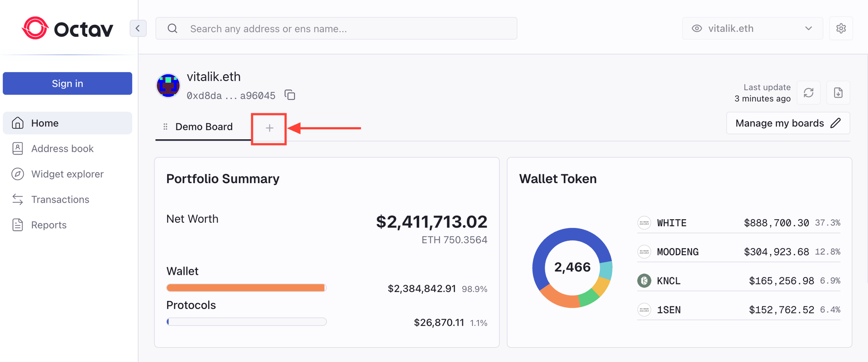Click the Sign in button
868x362 pixels.
click(x=67, y=83)
